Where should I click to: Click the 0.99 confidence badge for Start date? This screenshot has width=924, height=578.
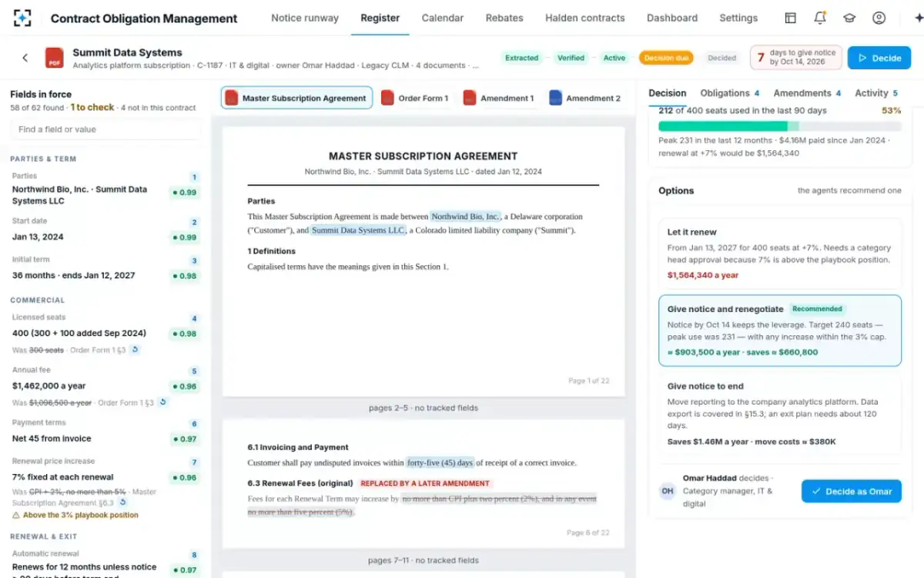[184, 237]
